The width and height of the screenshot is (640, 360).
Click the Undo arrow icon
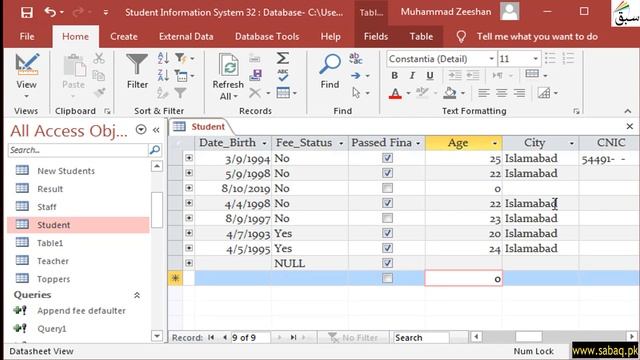pyautogui.click(x=50, y=12)
